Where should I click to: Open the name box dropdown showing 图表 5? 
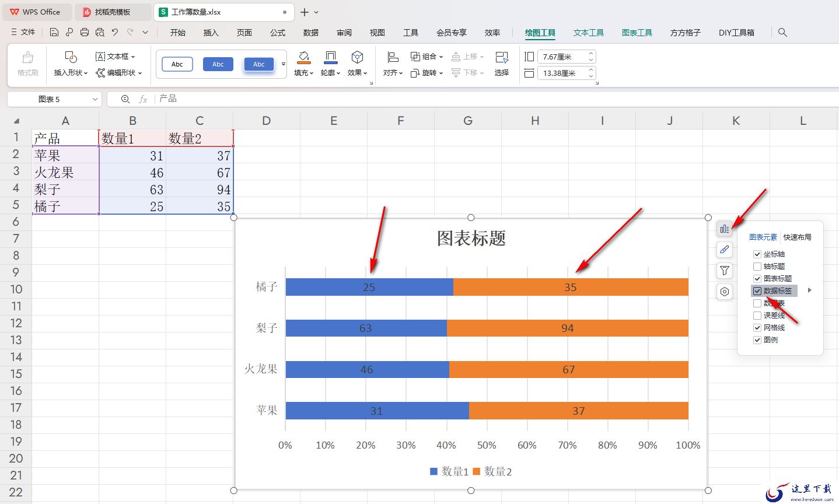[x=95, y=99]
